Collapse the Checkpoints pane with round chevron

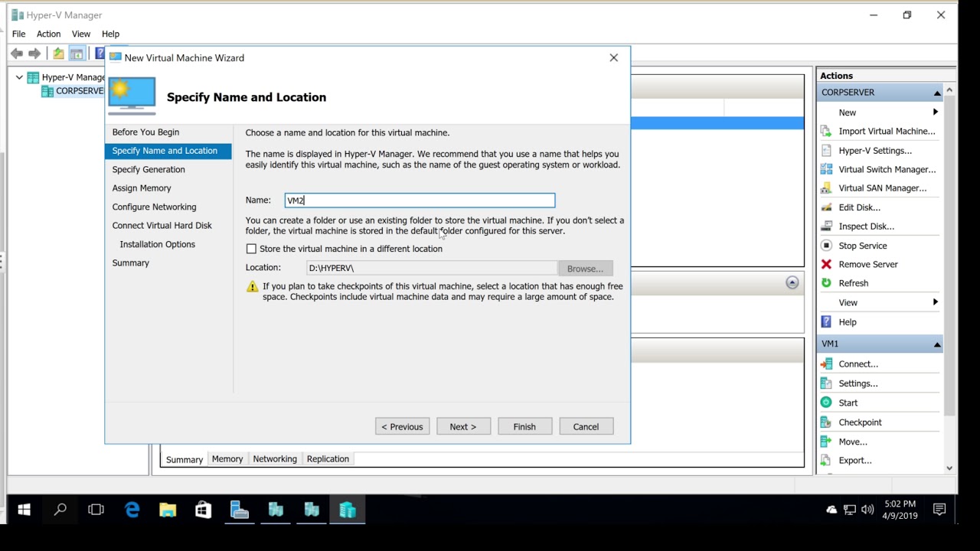click(792, 283)
